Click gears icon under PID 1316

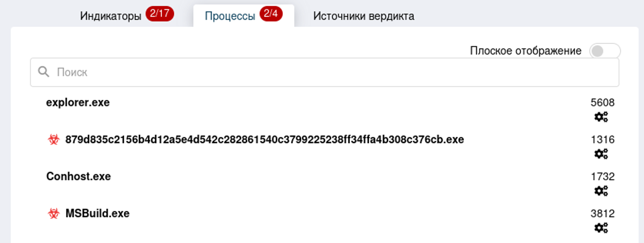[601, 154]
